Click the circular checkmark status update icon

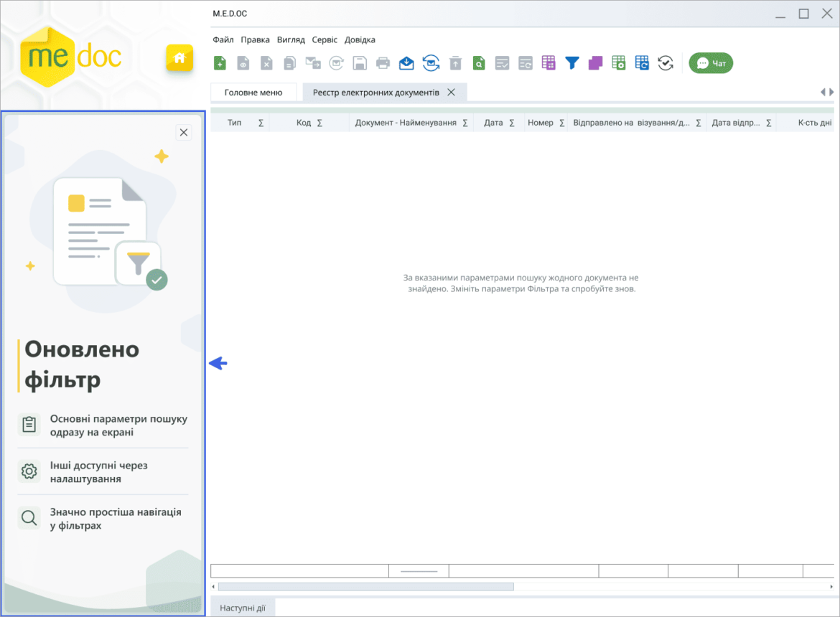point(666,63)
